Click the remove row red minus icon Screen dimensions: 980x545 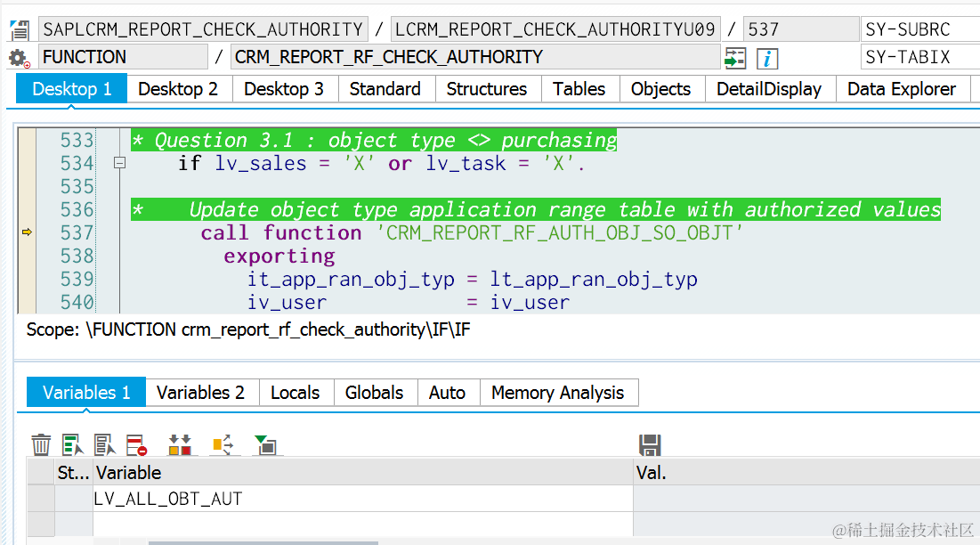click(x=136, y=445)
